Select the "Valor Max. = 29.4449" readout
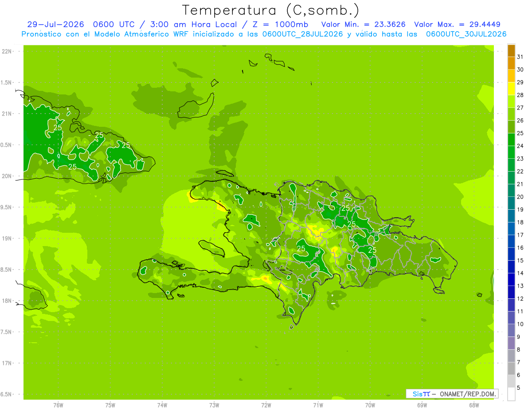The image size is (532, 411). (458, 24)
